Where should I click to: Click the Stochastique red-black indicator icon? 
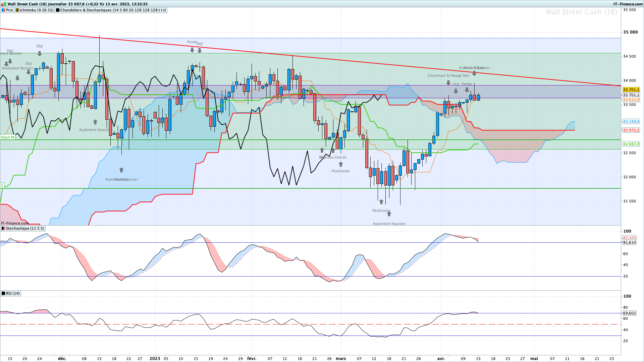click(3, 228)
